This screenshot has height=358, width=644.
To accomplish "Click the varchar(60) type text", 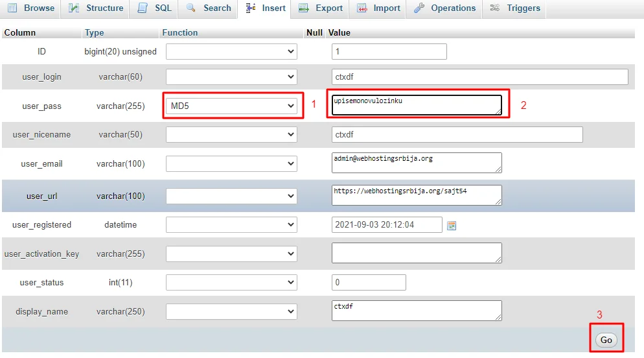I will 121,77.
